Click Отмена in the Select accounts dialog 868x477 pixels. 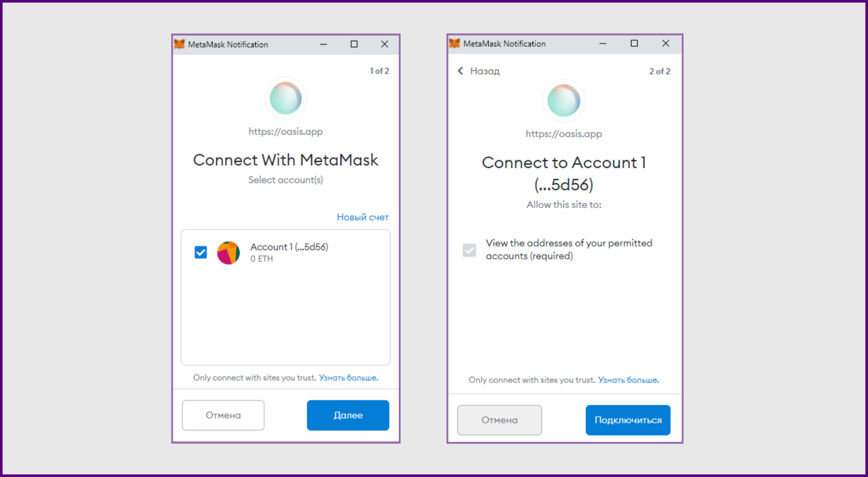coord(223,415)
